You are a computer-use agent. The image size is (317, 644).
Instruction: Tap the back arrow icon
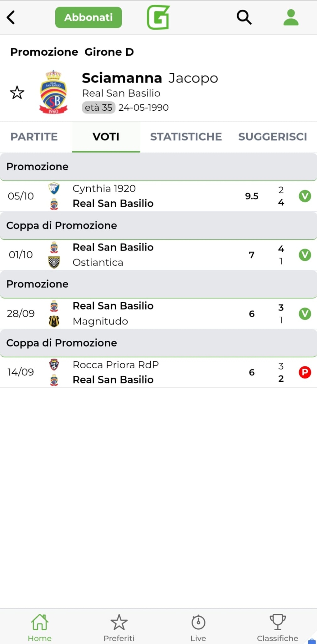pyautogui.click(x=11, y=17)
